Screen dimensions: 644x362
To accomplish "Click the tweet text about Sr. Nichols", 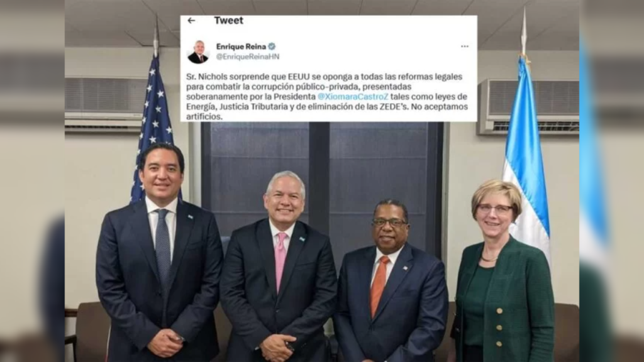I will [x=327, y=96].
